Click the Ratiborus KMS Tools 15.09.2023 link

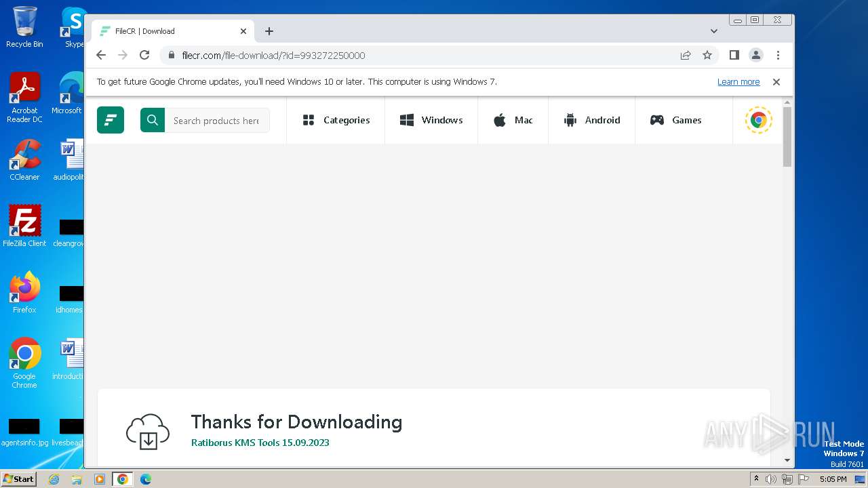[x=260, y=443]
